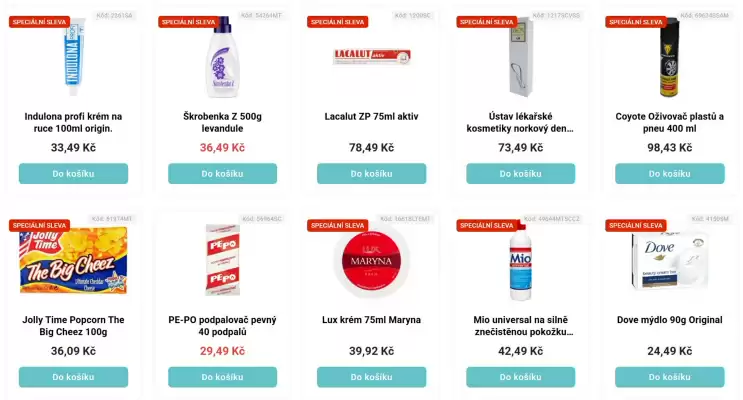This screenshot has width=743, height=400.
Task: Add Lacalut ZP aktiv to cart
Action: (x=371, y=173)
